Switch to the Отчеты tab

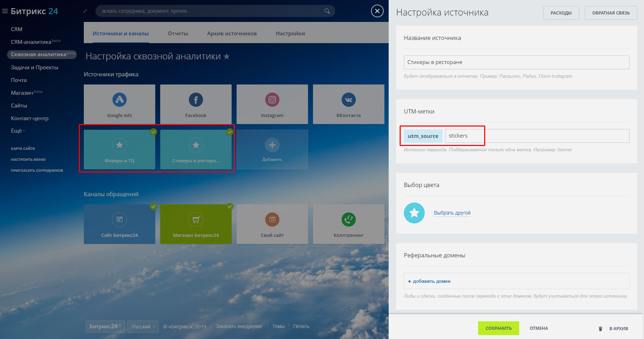[178, 34]
